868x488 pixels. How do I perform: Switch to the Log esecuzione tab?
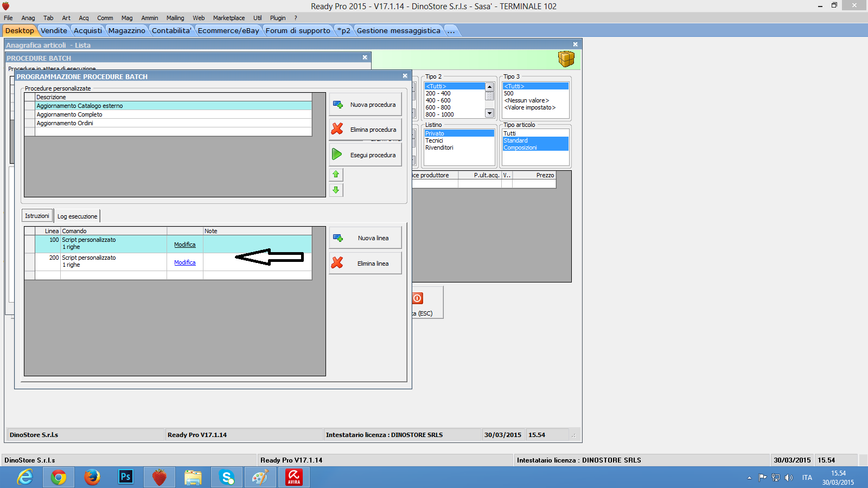[x=77, y=216]
